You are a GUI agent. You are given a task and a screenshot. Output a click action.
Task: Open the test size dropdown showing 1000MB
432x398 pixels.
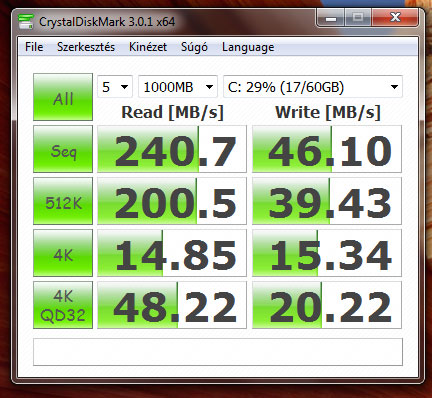tap(178, 87)
